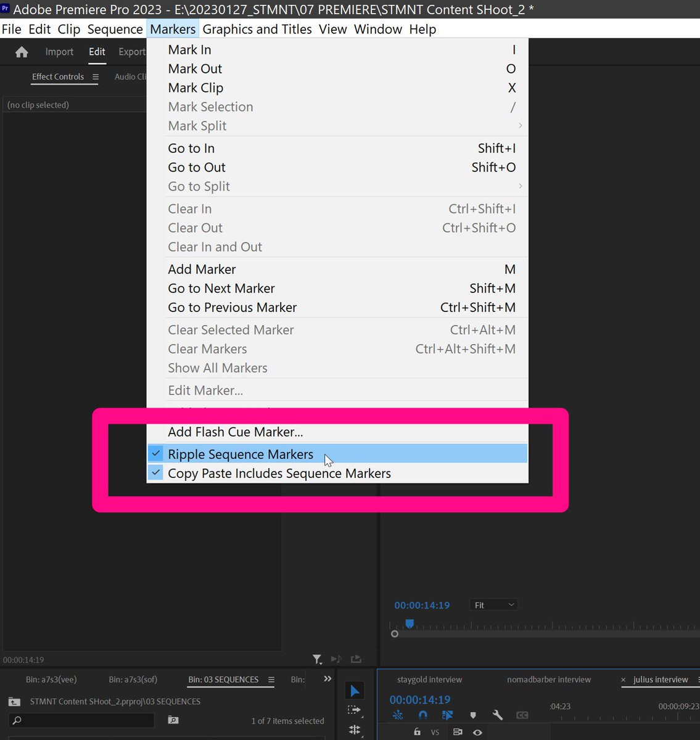
Task: Choose Add Flash Cue Marker
Action: pos(337,432)
